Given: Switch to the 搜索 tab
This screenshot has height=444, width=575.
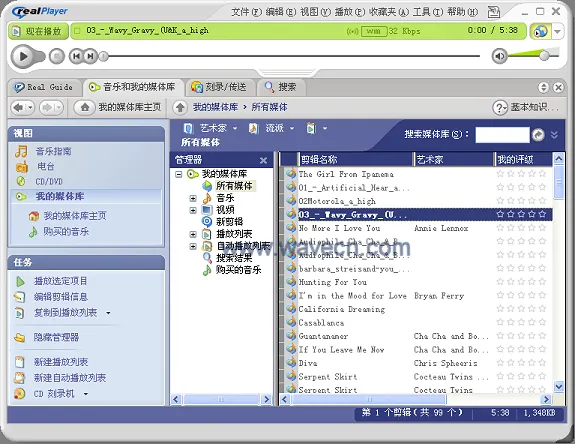Looking at the screenshot, I should [281, 87].
